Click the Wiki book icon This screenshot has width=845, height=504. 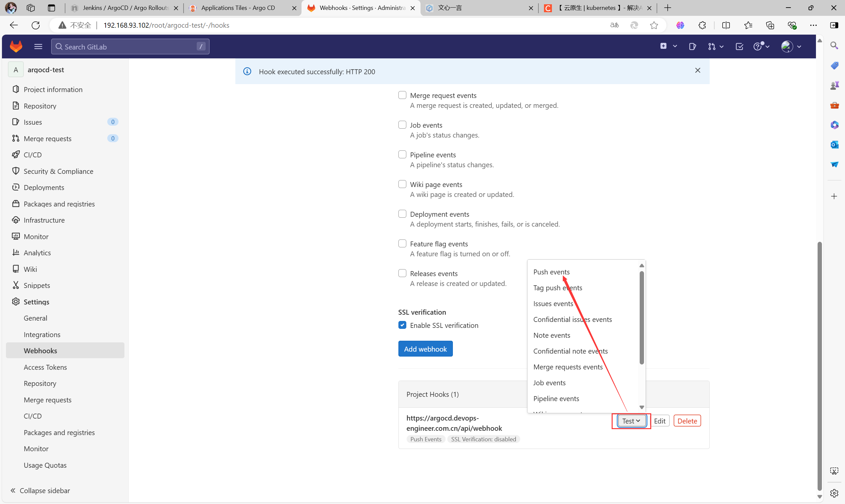pyautogui.click(x=16, y=268)
